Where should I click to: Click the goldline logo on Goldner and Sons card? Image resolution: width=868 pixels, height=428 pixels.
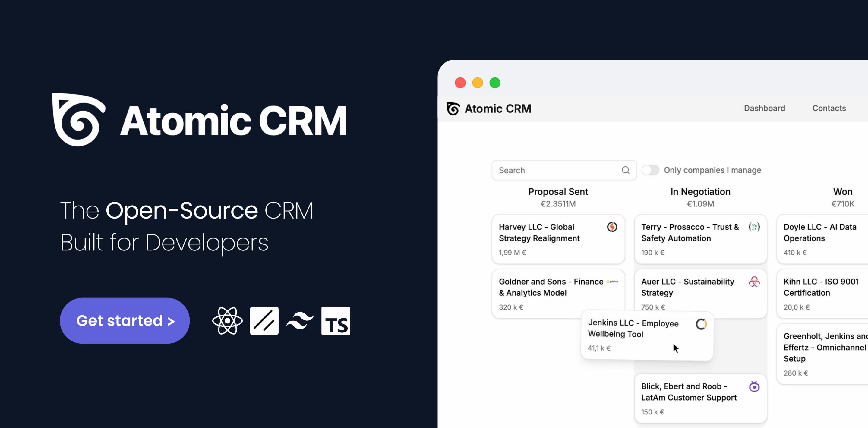(612, 282)
